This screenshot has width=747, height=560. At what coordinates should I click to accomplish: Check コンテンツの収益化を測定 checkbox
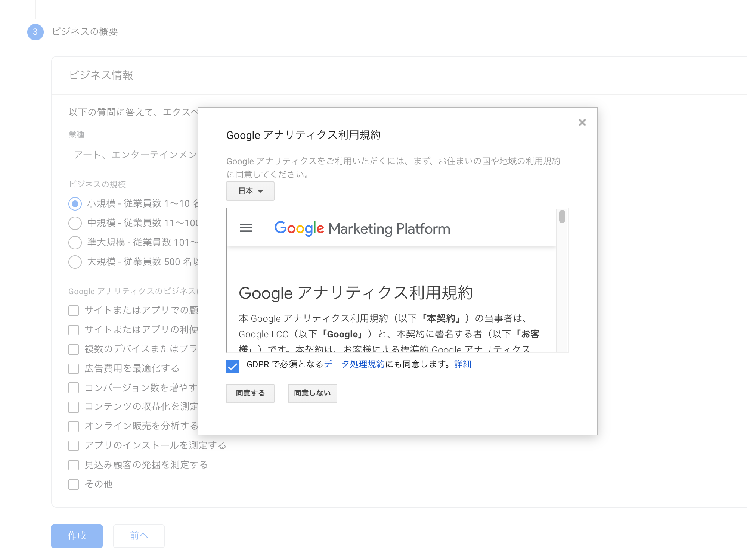click(74, 407)
